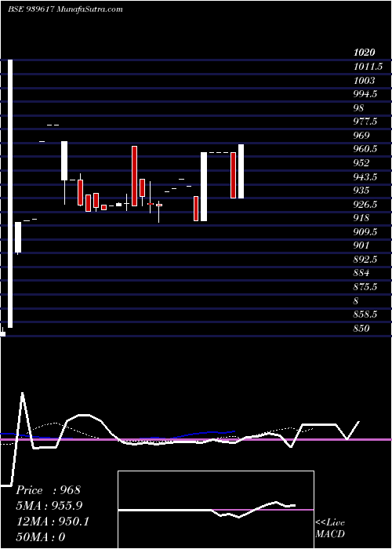Click the tall red candlestick topping near 960.5
The height and width of the screenshot is (549, 392).
(134, 176)
